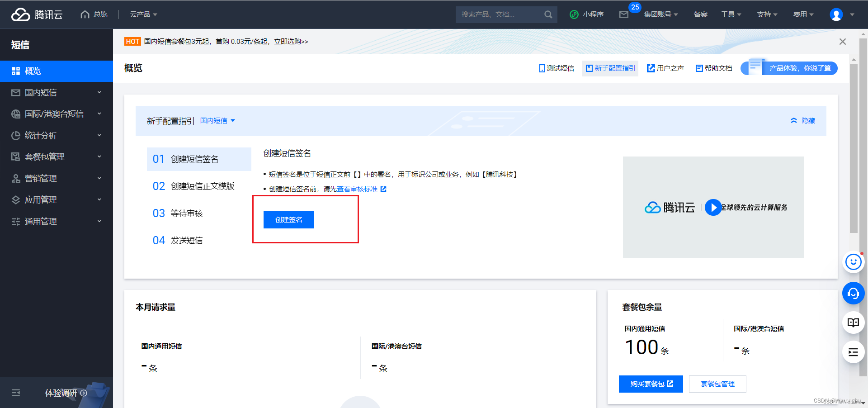Click 体验调研 at the sidebar bottom
The height and width of the screenshot is (408, 868).
66,393
